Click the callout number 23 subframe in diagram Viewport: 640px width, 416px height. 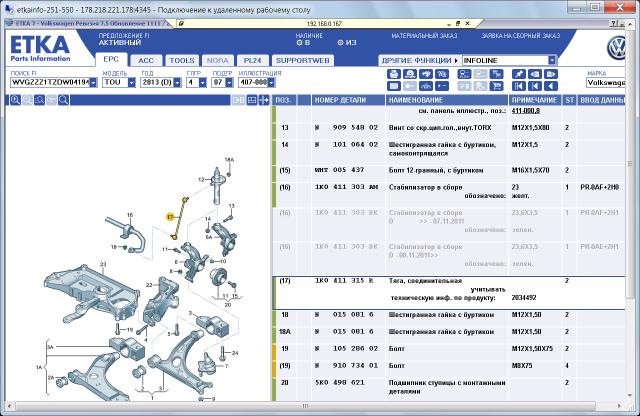103,265
